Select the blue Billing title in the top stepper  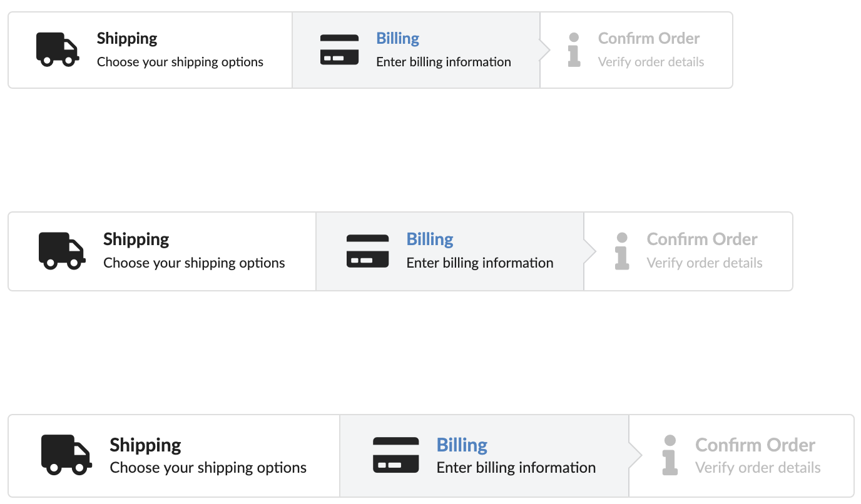[x=398, y=39]
